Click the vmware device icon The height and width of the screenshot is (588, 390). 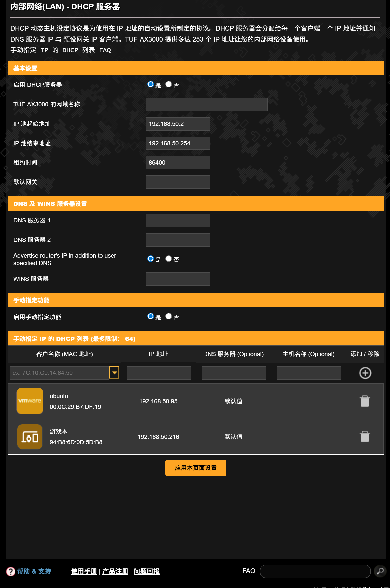click(x=30, y=401)
